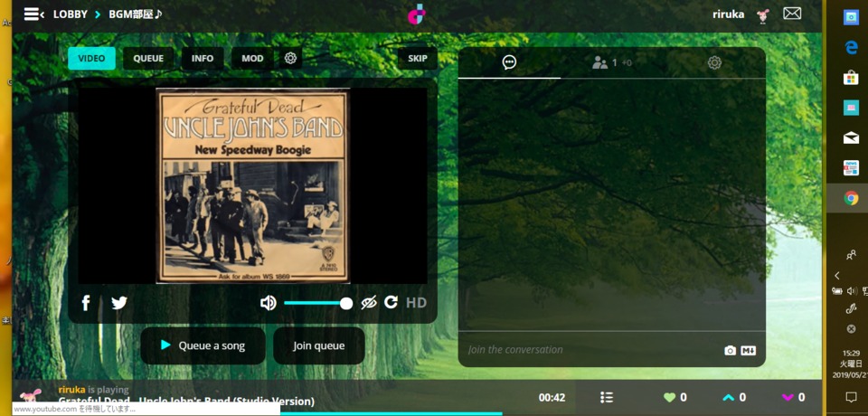Image resolution: width=868 pixels, height=416 pixels.
Task: Open the Mail app from the taskbar
Action: pyautogui.click(x=851, y=137)
